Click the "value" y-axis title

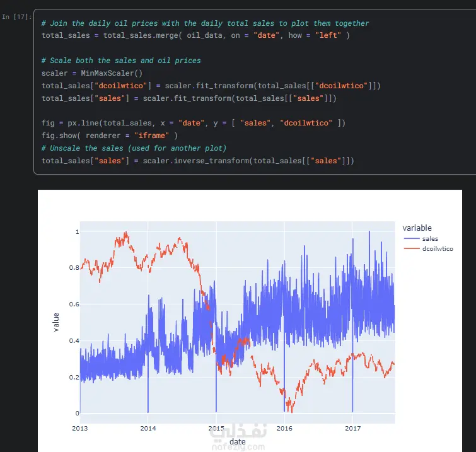click(56, 322)
